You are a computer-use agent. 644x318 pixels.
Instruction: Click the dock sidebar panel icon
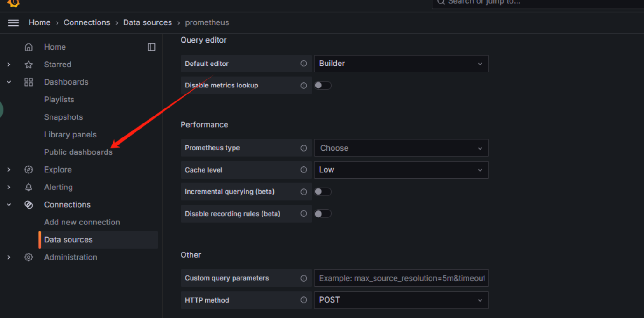point(151,47)
